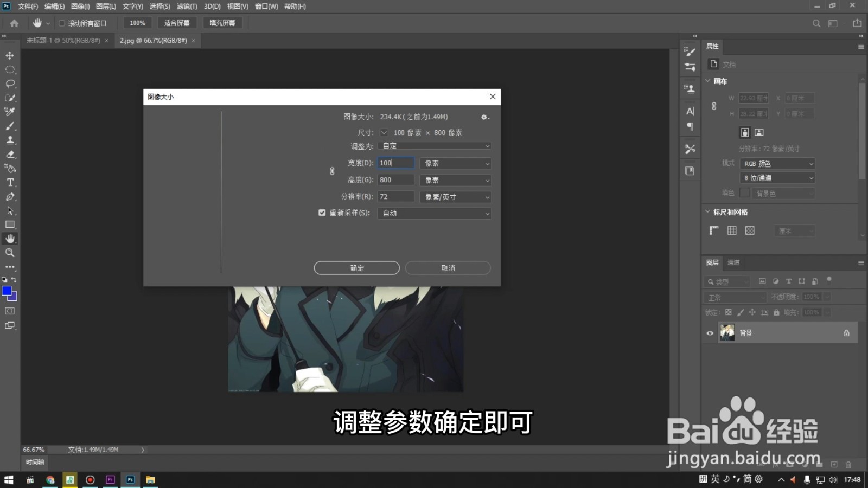This screenshot has width=868, height=488.
Task: Open search icon in top right
Action: (x=816, y=23)
